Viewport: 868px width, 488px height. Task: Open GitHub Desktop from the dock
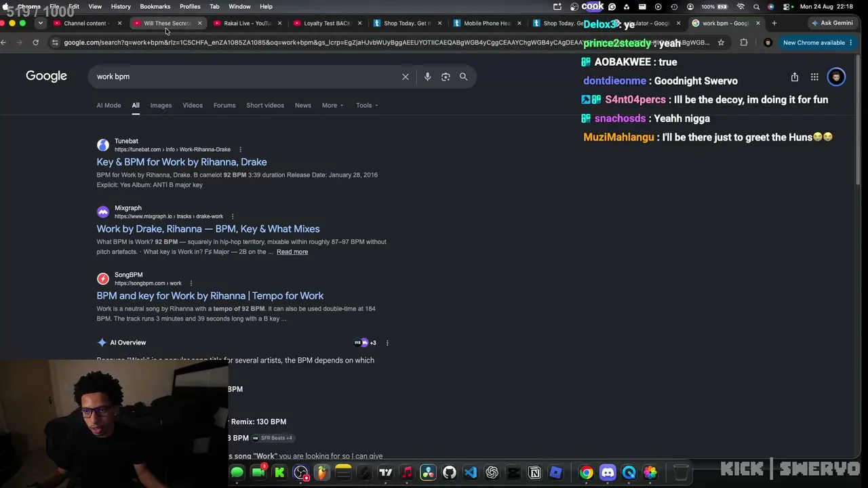pyautogui.click(x=450, y=472)
